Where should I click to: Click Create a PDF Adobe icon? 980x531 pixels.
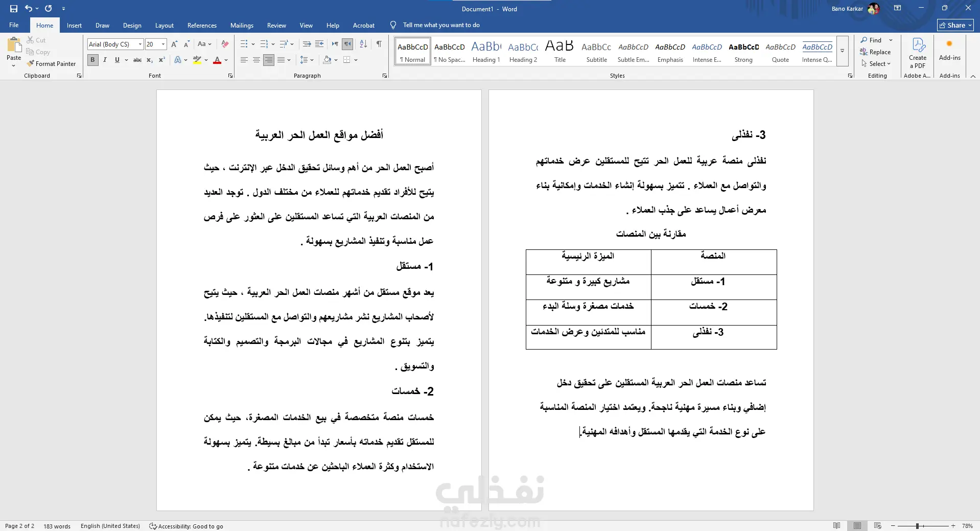(x=918, y=53)
